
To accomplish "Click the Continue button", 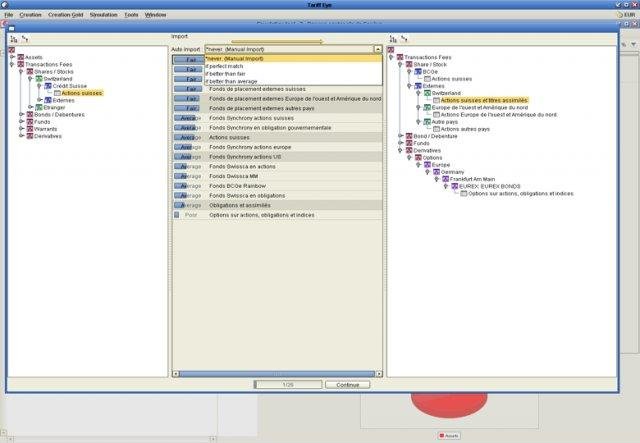I will click(x=348, y=385).
